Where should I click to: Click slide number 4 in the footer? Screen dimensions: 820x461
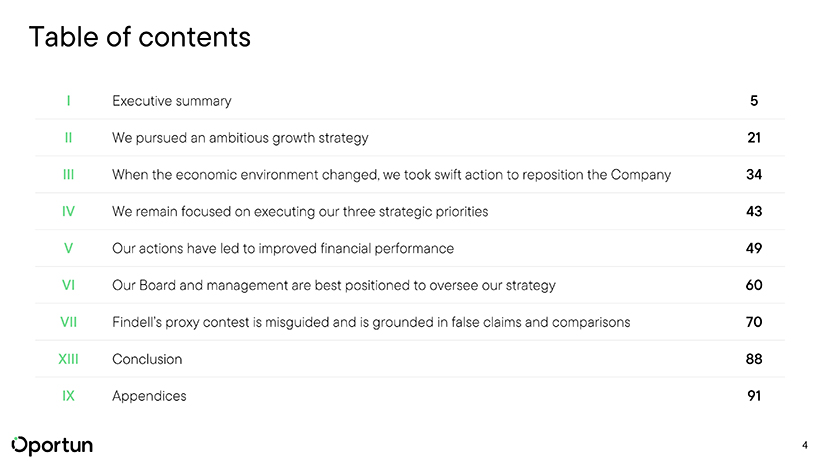pyautogui.click(x=804, y=444)
